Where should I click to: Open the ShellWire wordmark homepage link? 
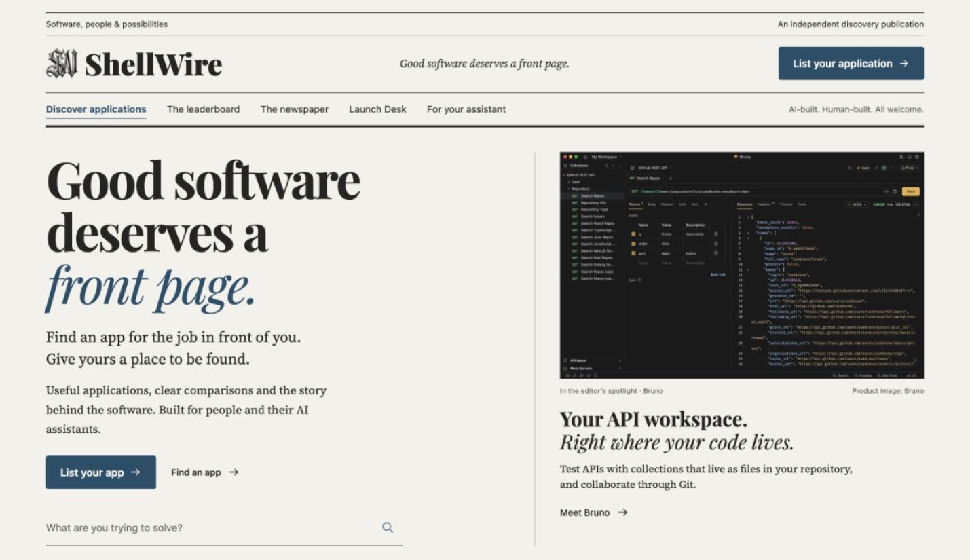tap(153, 64)
